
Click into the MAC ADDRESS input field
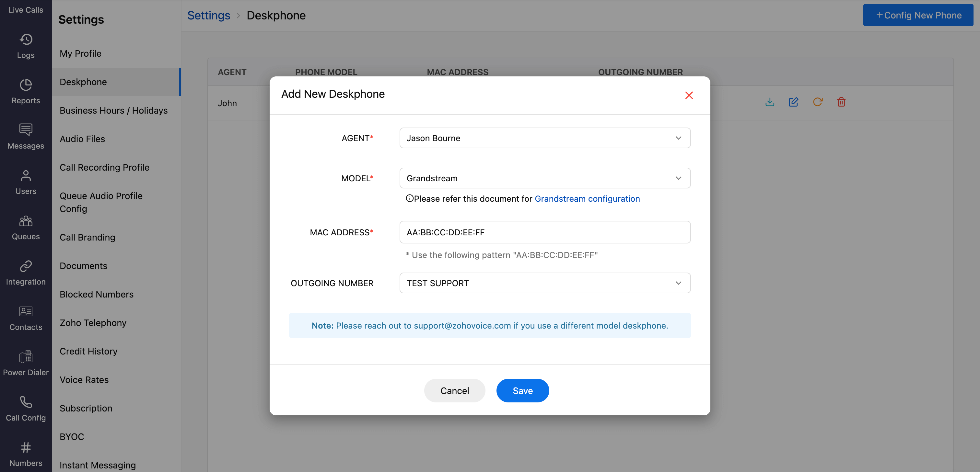pos(545,232)
